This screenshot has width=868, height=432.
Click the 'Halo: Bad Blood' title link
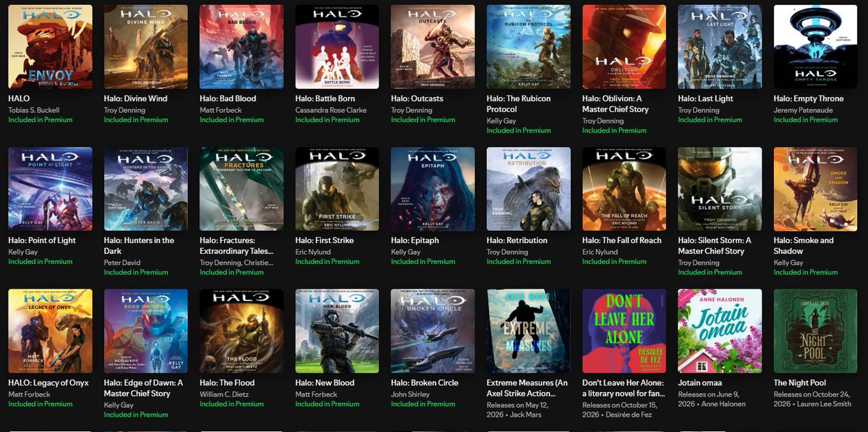(228, 98)
